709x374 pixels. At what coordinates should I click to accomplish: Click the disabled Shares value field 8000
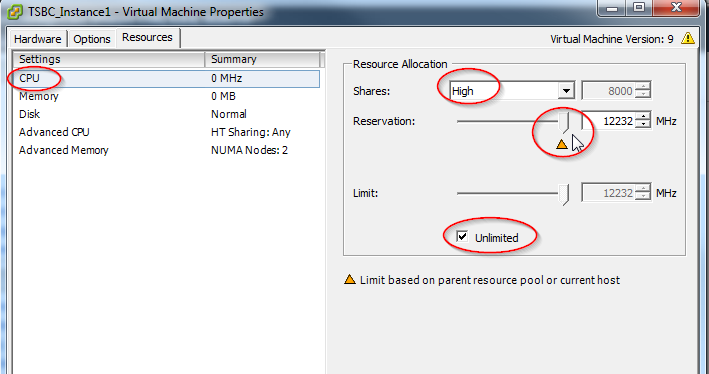tap(608, 91)
